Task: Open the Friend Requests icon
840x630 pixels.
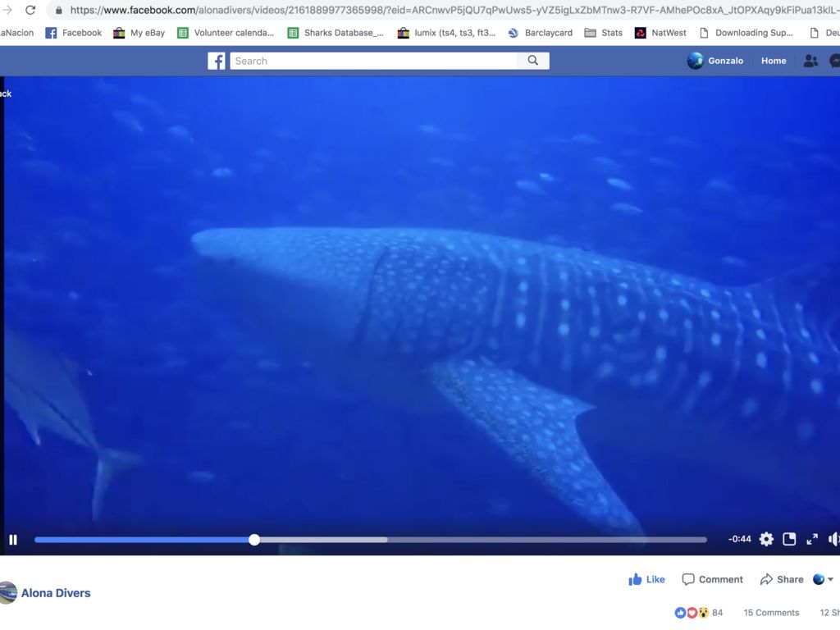Action: point(810,61)
